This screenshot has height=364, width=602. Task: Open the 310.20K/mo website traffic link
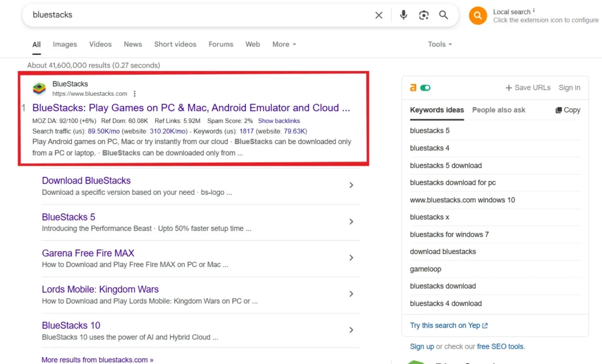click(x=168, y=131)
